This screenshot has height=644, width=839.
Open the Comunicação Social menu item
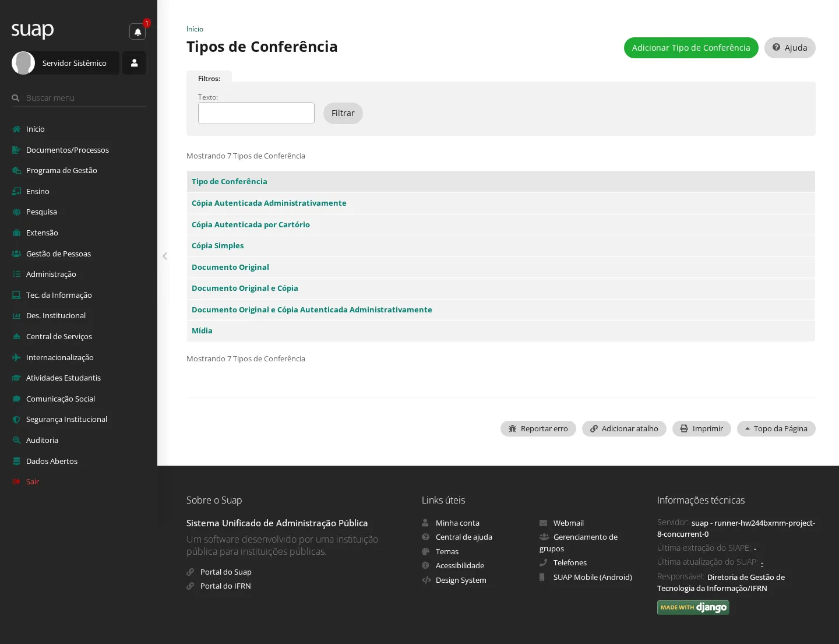coord(61,399)
